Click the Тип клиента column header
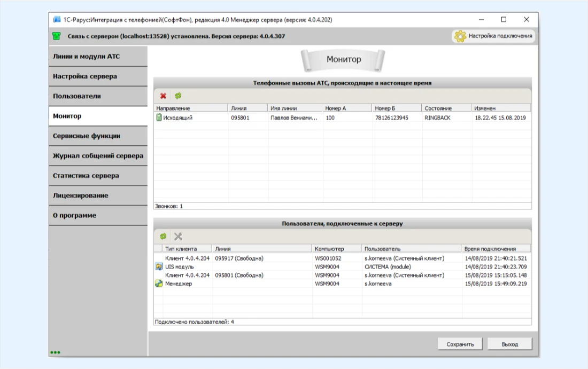 [187, 248]
